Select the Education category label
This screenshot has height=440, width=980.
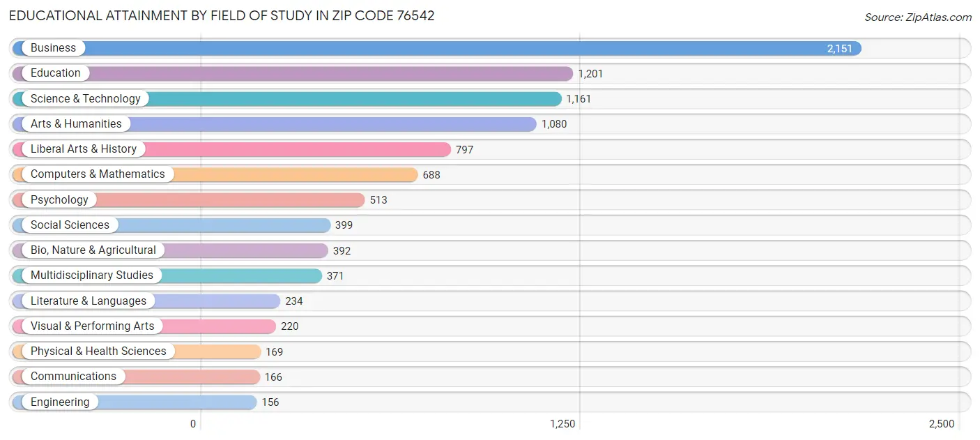point(55,73)
